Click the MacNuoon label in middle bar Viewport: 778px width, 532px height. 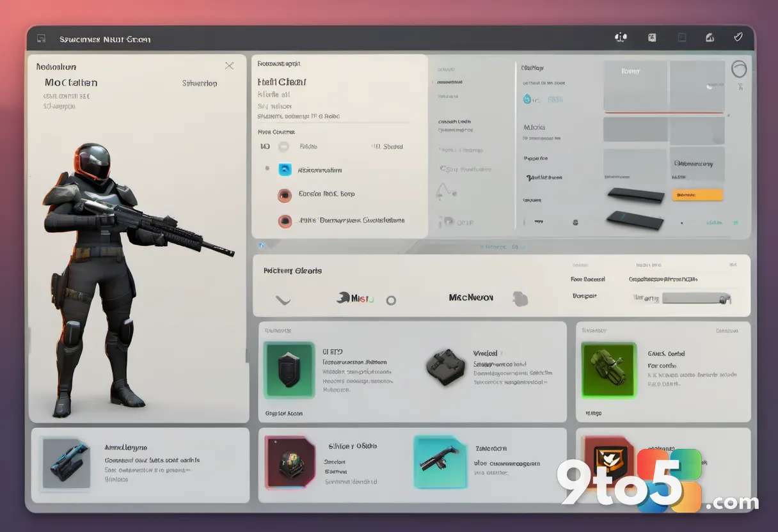[x=471, y=298]
